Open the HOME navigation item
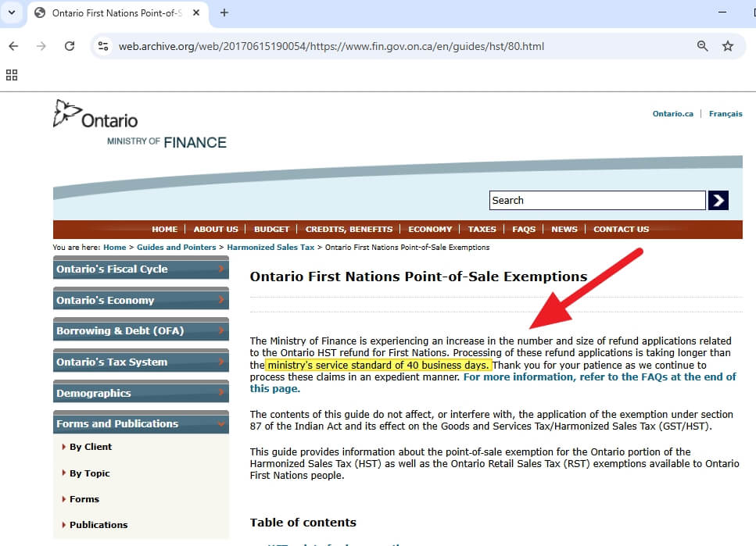The width and height of the screenshot is (756, 546). tap(164, 230)
